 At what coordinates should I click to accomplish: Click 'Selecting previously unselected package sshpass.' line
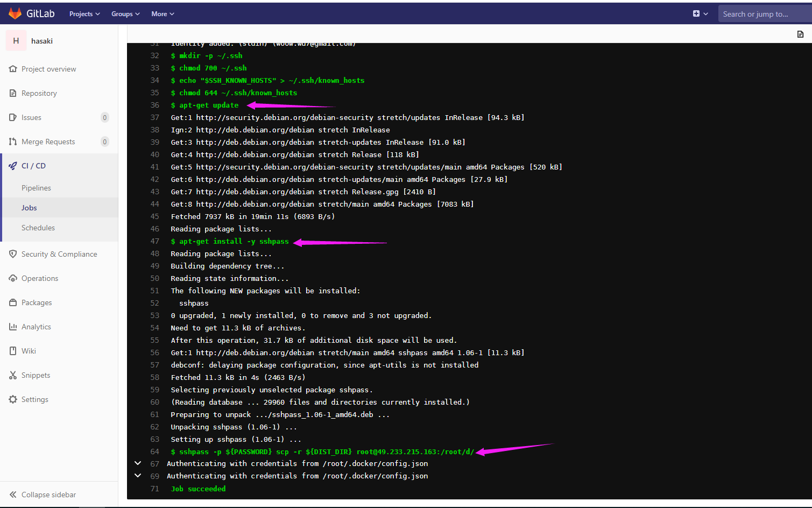(x=272, y=390)
